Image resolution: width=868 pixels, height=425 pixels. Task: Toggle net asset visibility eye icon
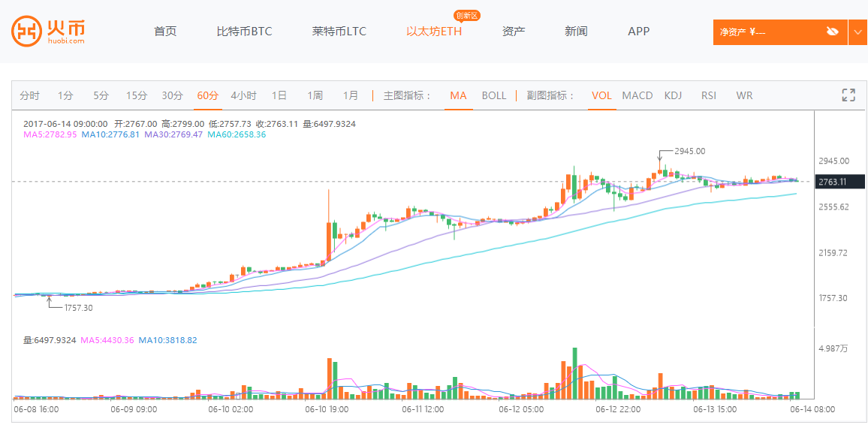[832, 32]
